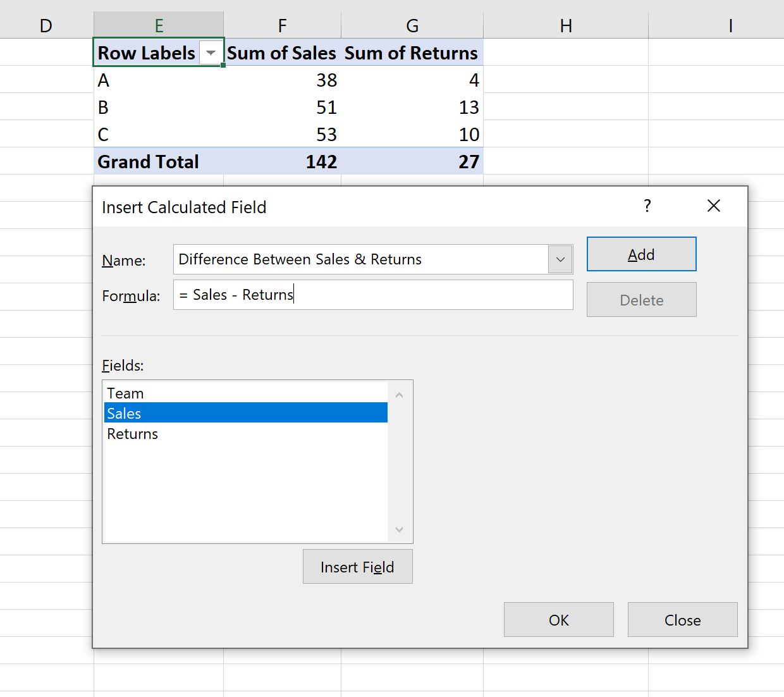Select the column I header
The width and height of the screenshot is (784, 697).
(716, 25)
